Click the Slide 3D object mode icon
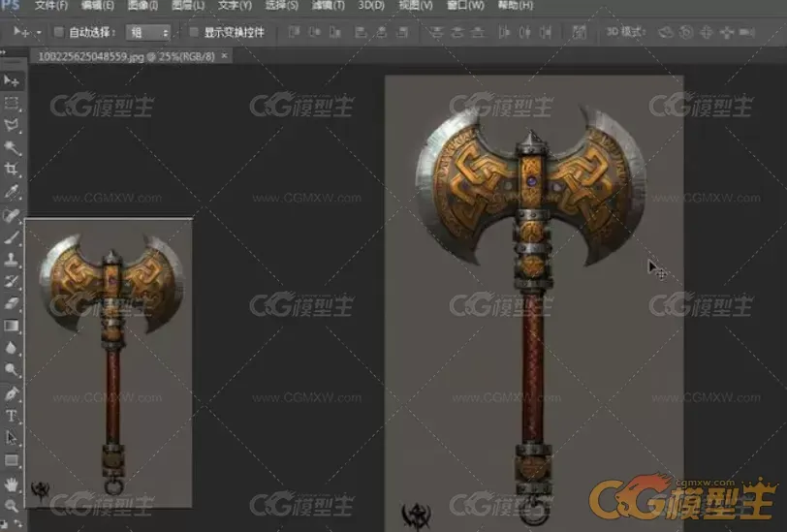The image size is (787, 532). pyautogui.click(x=726, y=33)
